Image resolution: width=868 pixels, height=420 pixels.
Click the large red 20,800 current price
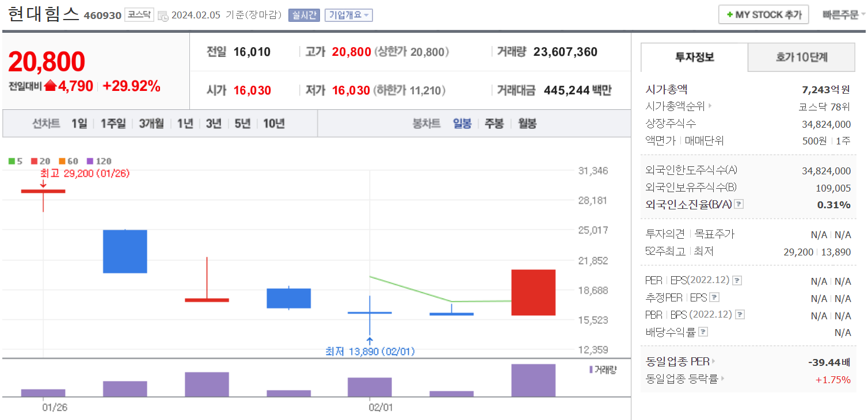pyautogui.click(x=47, y=62)
